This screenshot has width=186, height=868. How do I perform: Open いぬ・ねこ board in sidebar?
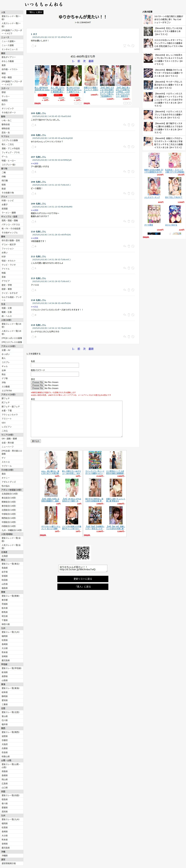point(12,120)
